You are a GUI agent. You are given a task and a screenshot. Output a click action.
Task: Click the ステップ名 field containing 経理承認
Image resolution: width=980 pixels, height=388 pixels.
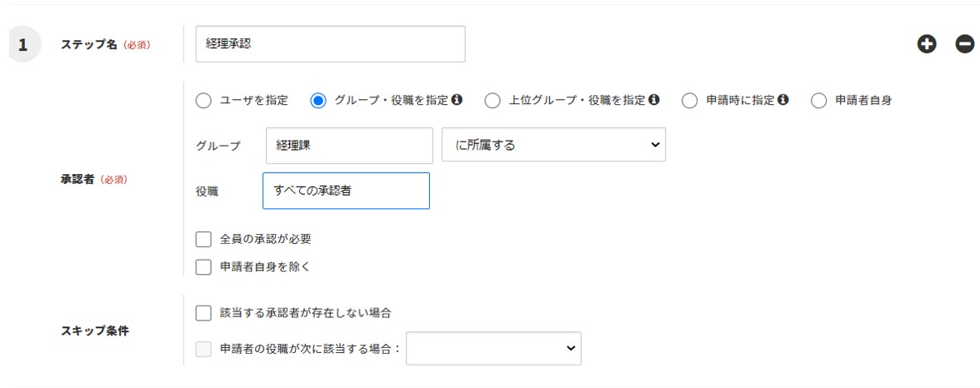[330, 45]
